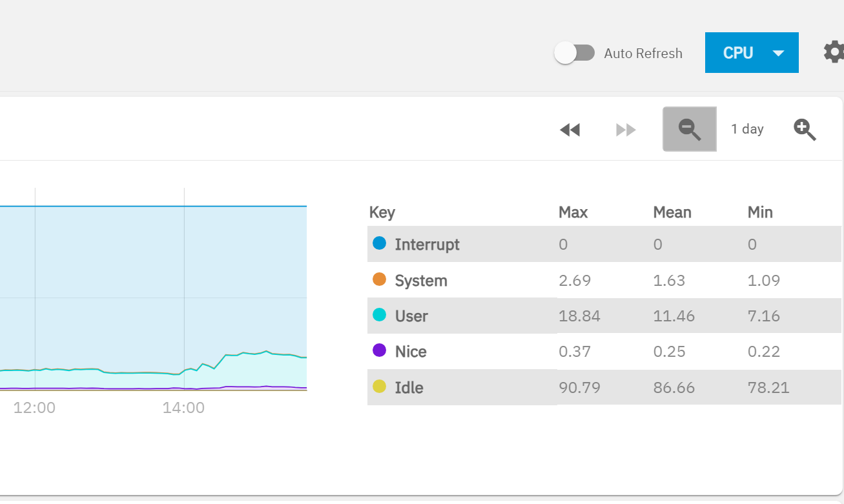Select the Idle row label

409,388
